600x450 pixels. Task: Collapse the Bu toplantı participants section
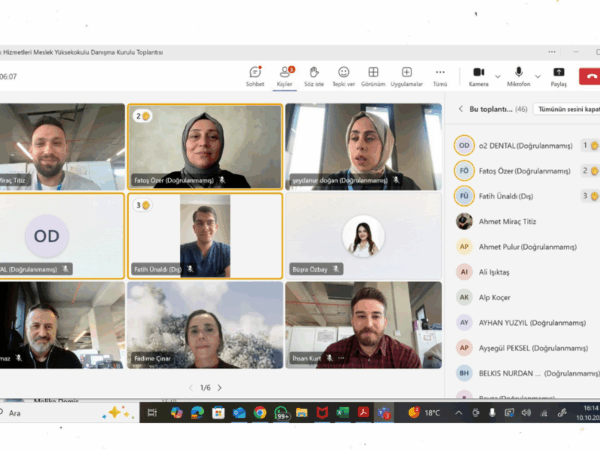[460, 109]
